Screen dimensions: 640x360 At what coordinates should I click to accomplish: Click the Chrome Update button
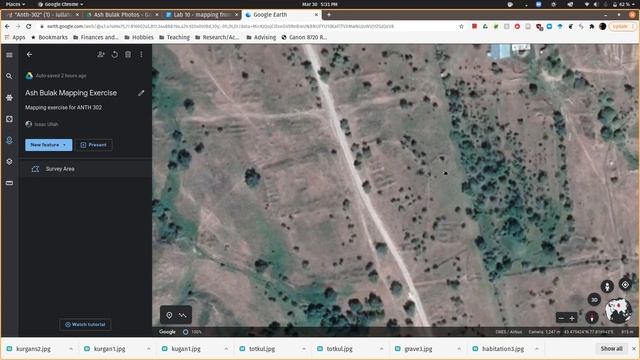pyautogui.click(x=622, y=26)
